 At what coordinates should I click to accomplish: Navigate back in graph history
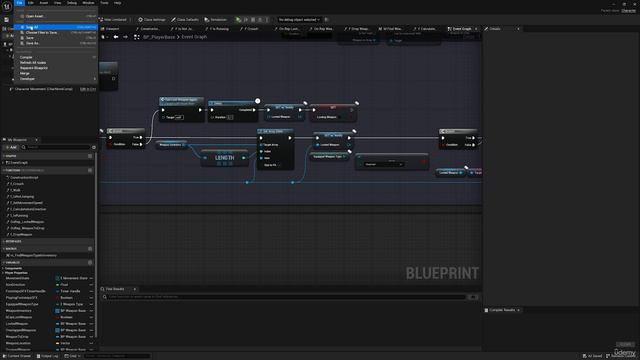click(116, 37)
